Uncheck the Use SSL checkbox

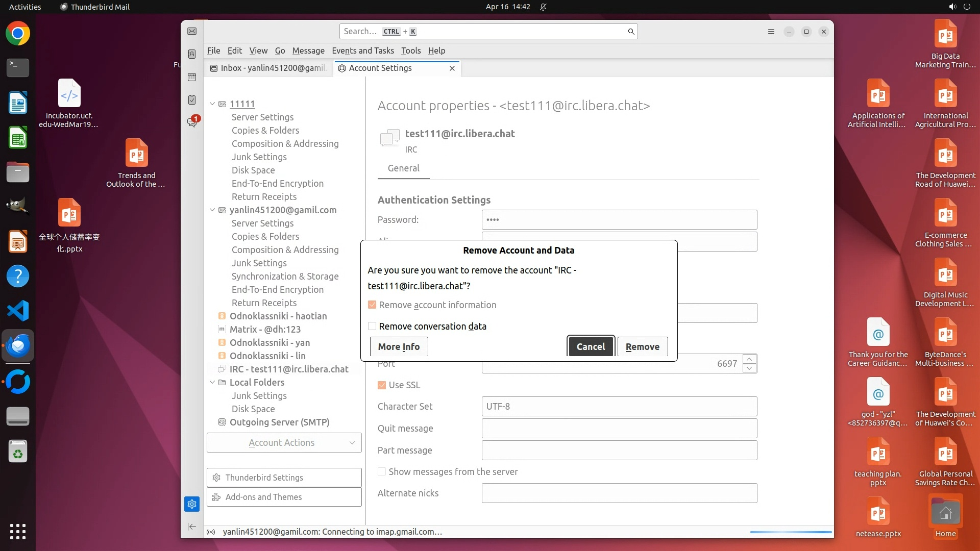point(382,385)
